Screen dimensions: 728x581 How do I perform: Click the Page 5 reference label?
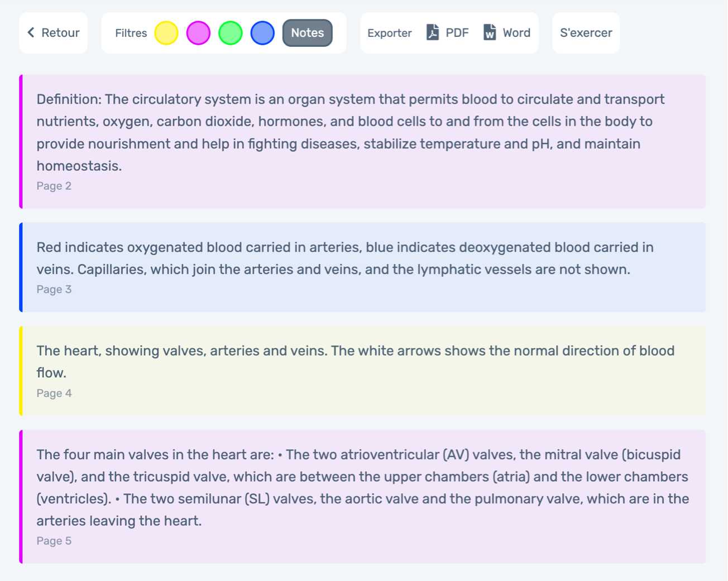click(x=54, y=541)
